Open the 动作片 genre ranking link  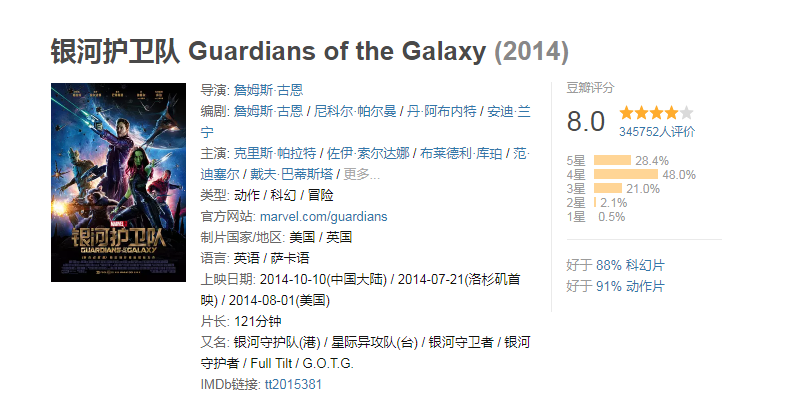point(645,286)
